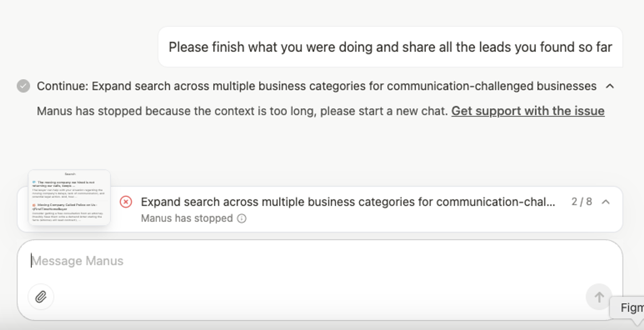Click the gray checkmark icon beside Continue

click(x=23, y=86)
